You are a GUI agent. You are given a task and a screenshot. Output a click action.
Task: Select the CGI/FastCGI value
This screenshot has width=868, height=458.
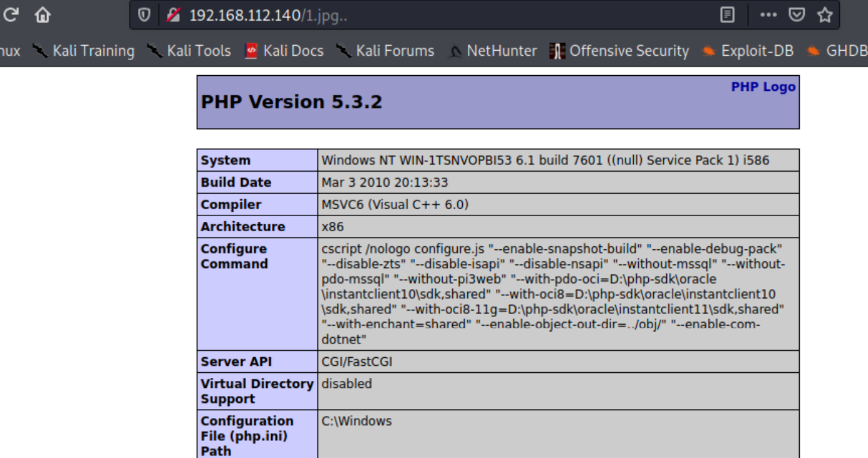tap(357, 362)
